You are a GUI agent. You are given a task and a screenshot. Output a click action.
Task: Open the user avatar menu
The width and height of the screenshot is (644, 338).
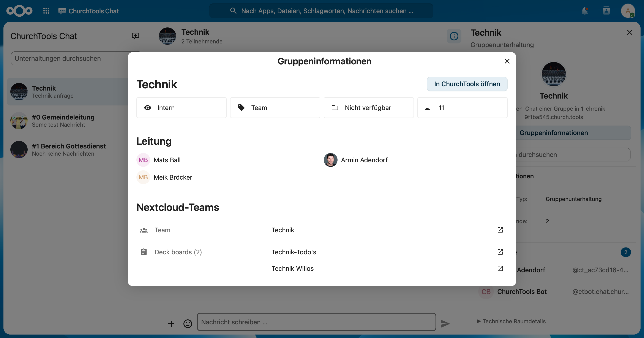tap(628, 11)
